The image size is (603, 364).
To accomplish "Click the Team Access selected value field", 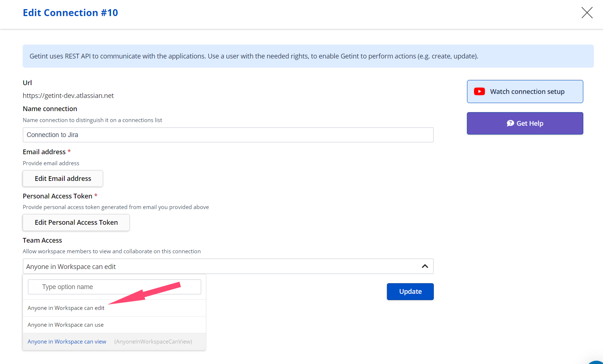I will (x=219, y=266).
